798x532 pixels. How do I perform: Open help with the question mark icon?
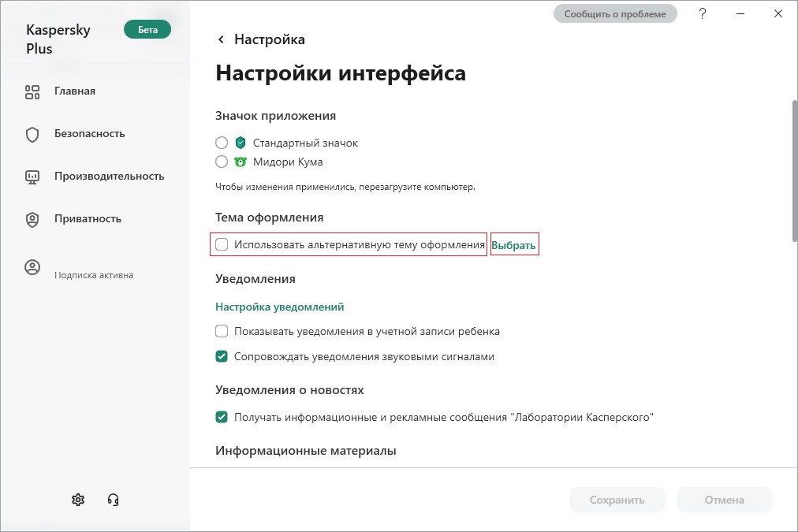(703, 13)
